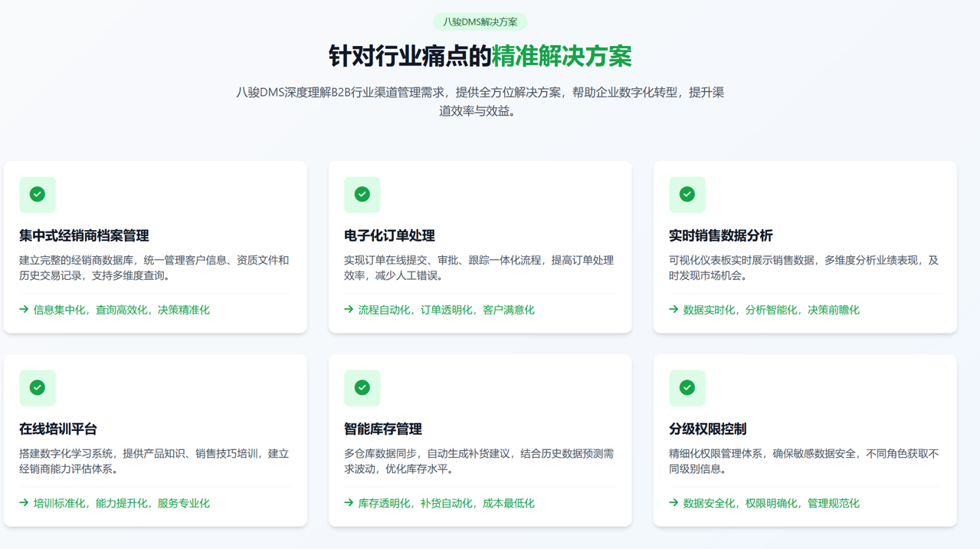Click the checkmark icon above 在线培训平台
The width and height of the screenshot is (980, 549).
[x=38, y=388]
